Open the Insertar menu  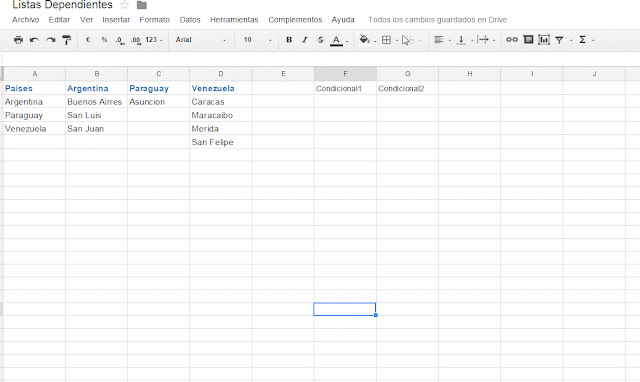(x=116, y=20)
